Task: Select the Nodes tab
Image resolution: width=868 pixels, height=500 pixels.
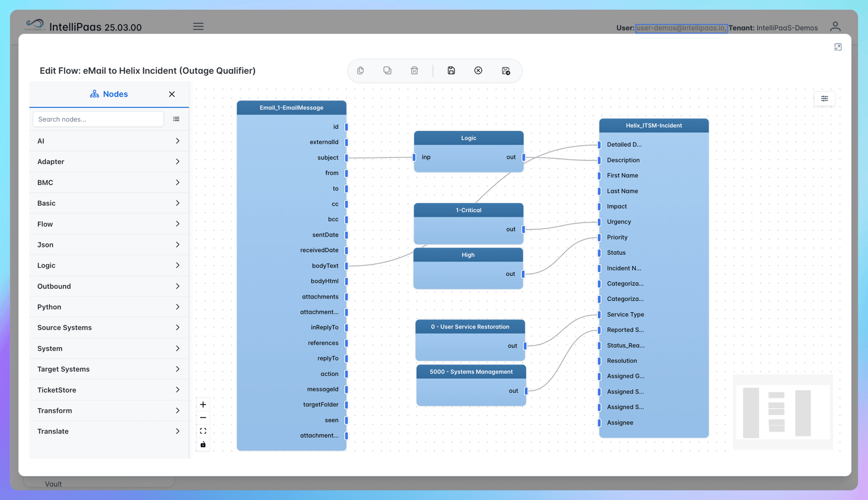Action: [108, 93]
